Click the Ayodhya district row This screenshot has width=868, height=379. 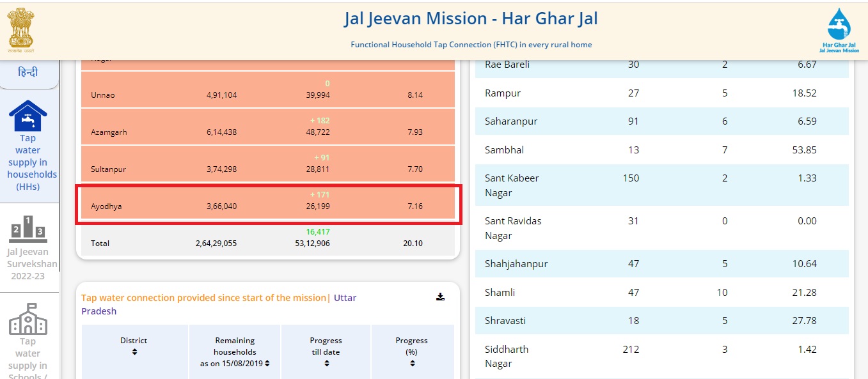[267, 201]
